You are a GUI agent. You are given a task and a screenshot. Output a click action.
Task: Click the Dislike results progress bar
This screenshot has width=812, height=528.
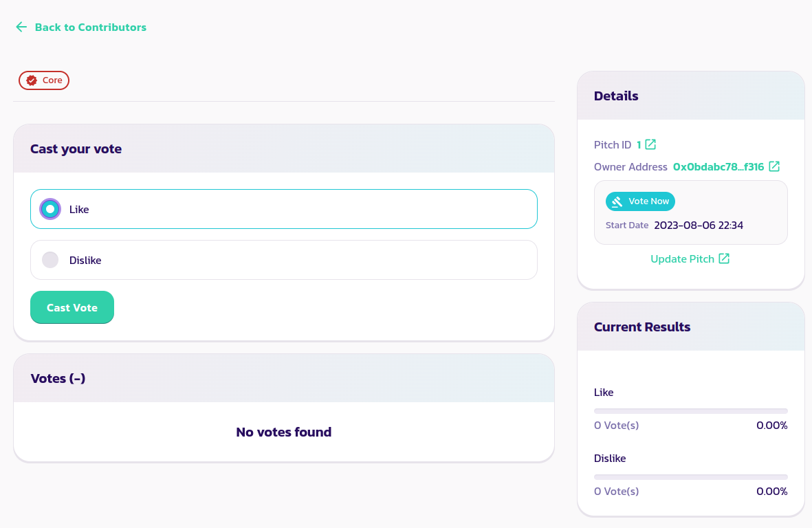pos(690,477)
